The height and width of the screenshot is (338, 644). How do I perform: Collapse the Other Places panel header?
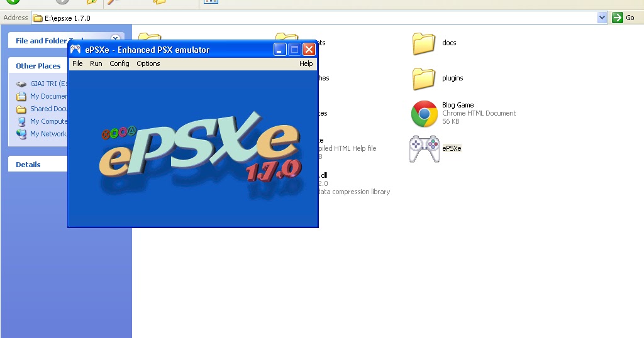38,65
